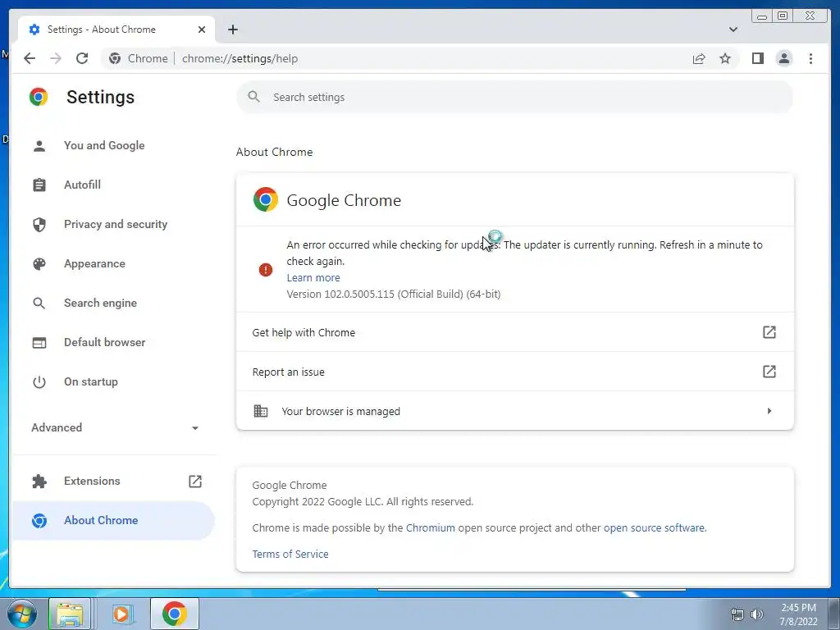Open File Explorer from the taskbar

coord(71,614)
